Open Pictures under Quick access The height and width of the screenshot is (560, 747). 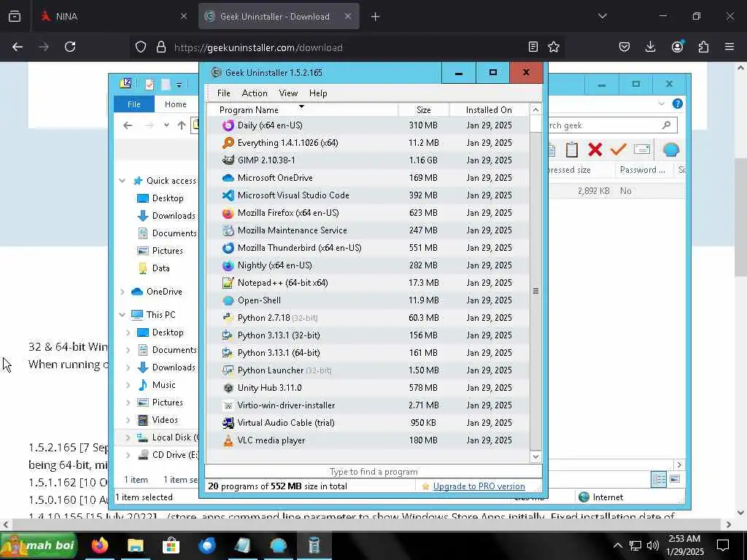point(167,251)
